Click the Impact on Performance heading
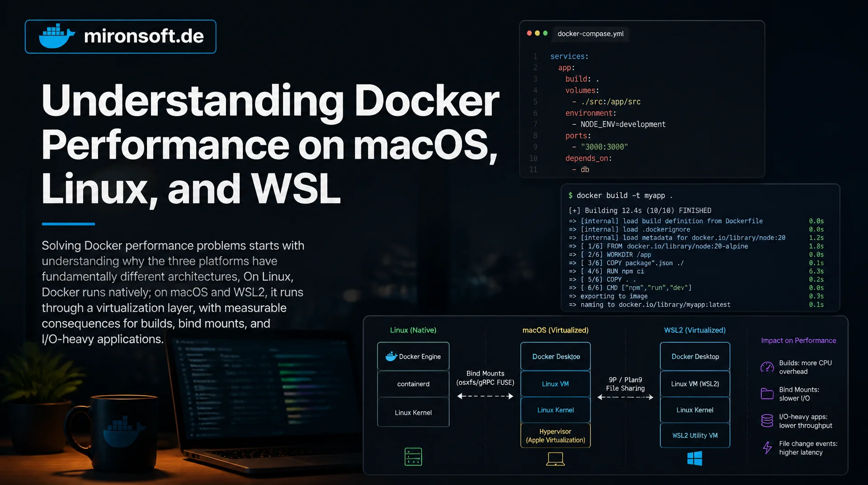The height and width of the screenshot is (485, 868). click(x=798, y=340)
